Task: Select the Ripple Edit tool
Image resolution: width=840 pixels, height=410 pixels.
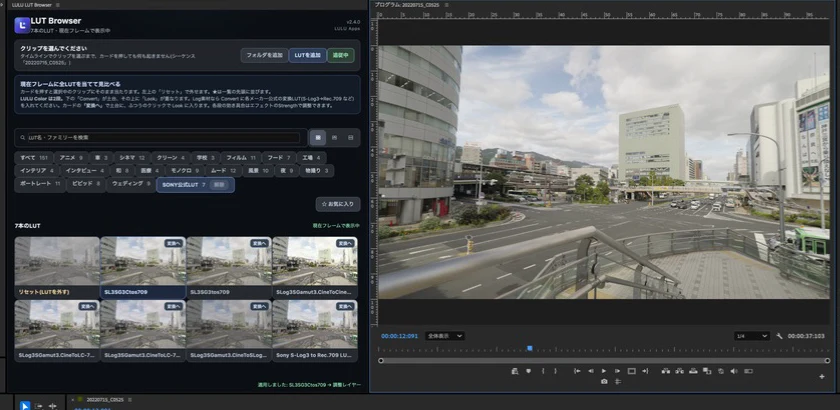Action: click(52, 406)
